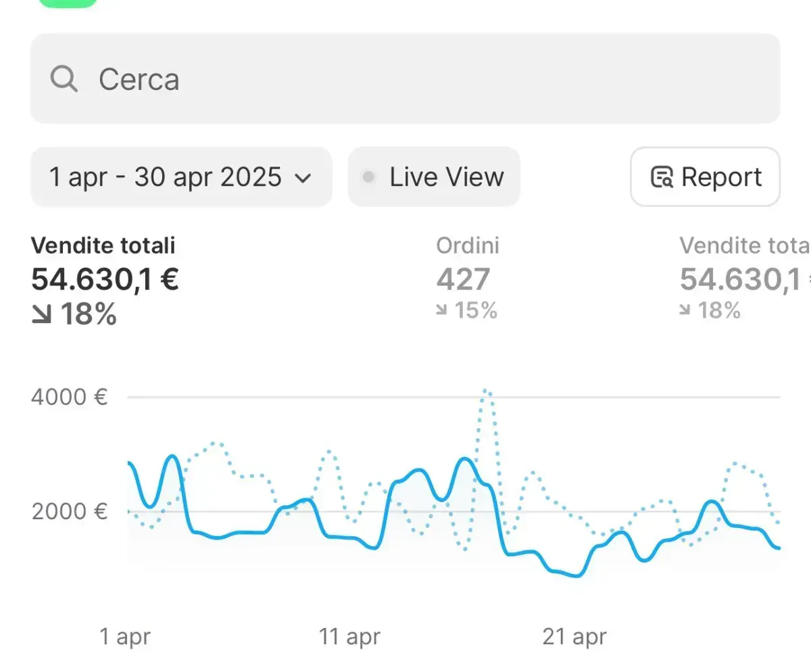The height and width of the screenshot is (672, 811).
Task: Click the green icon at top left
Action: click(68, 3)
